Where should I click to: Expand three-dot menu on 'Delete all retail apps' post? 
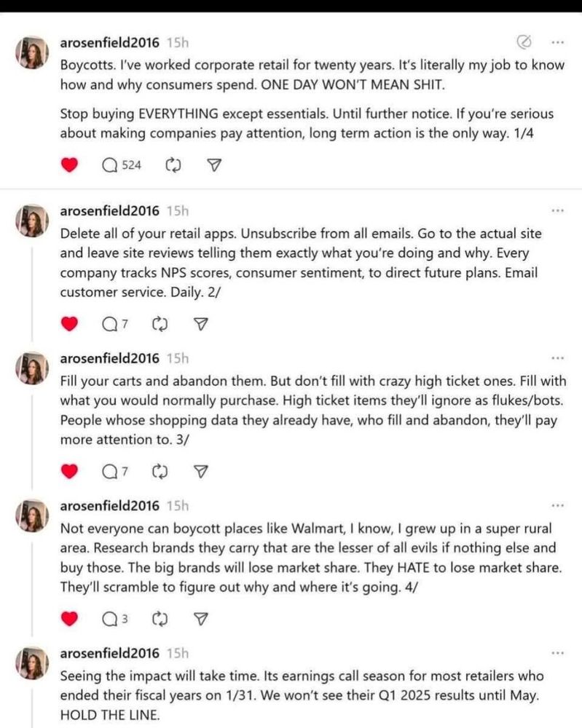point(557,211)
